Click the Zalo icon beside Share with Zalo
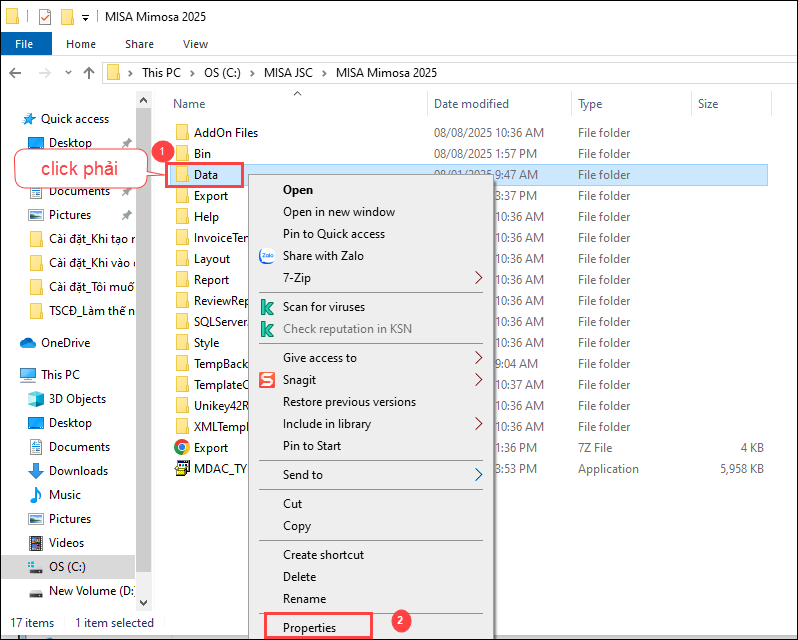This screenshot has height=640, width=798. pos(267,256)
